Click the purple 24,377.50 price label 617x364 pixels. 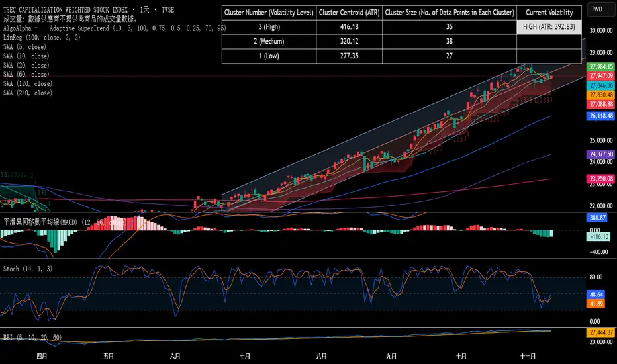coord(599,154)
